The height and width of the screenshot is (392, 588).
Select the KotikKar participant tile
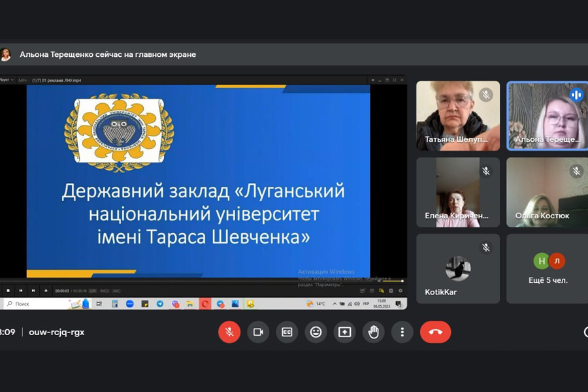coord(458,269)
